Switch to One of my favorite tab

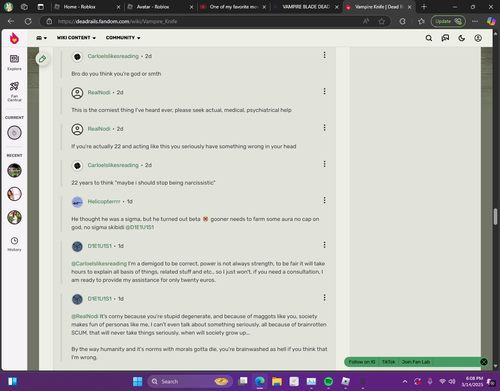233,7
